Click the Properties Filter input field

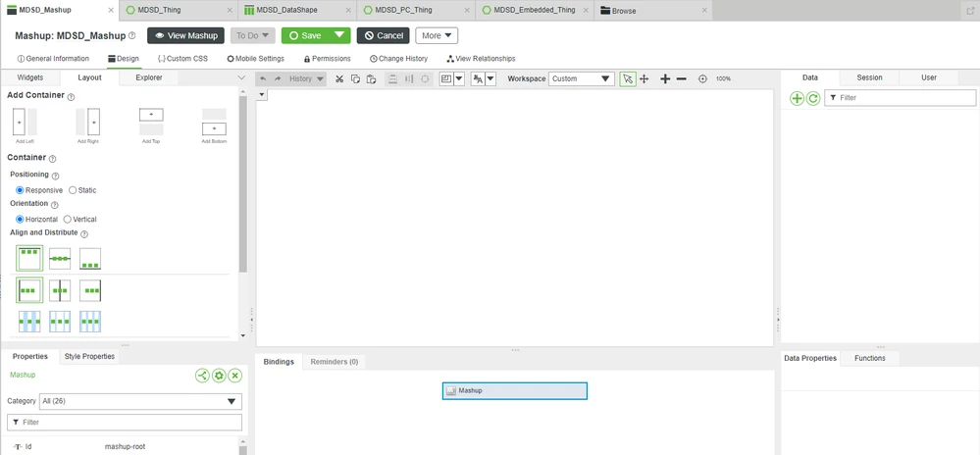coord(125,423)
